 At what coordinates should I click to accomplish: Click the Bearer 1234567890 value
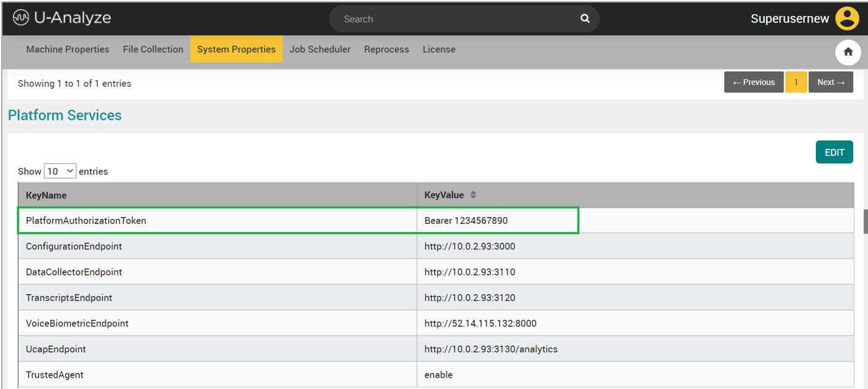[466, 220]
